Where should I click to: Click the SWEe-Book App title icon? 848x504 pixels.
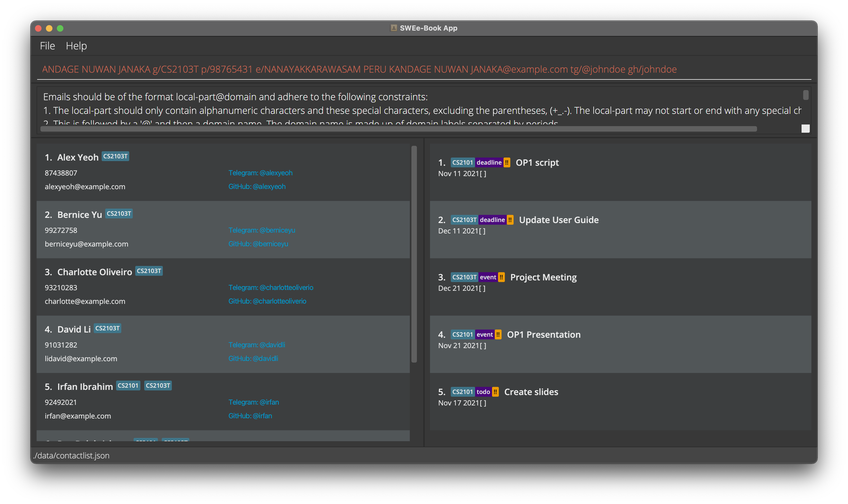393,28
